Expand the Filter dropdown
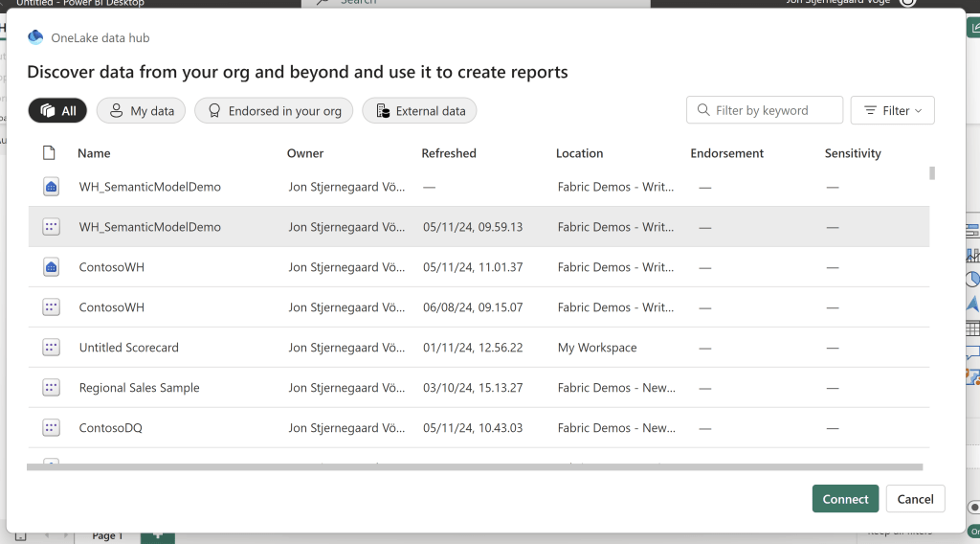 (892, 110)
